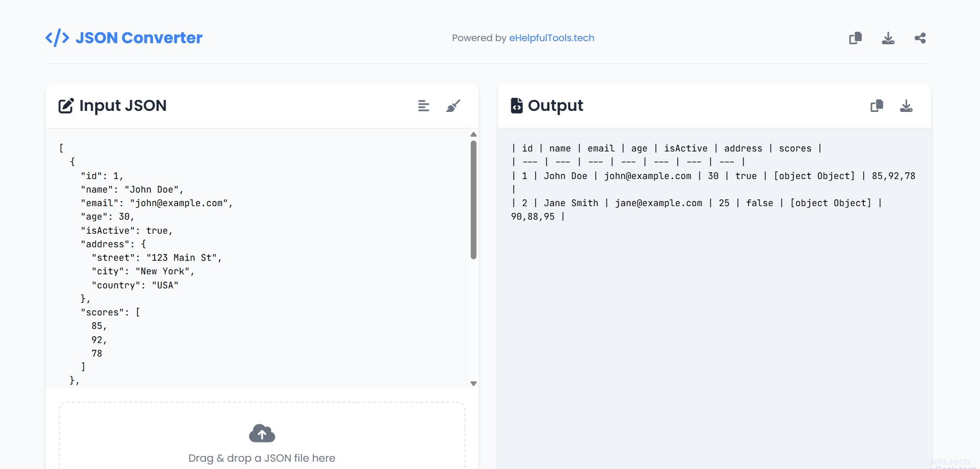Viewport: 980px width, 469px height.
Task: Click the input scrollbar down arrow
Action: click(473, 384)
